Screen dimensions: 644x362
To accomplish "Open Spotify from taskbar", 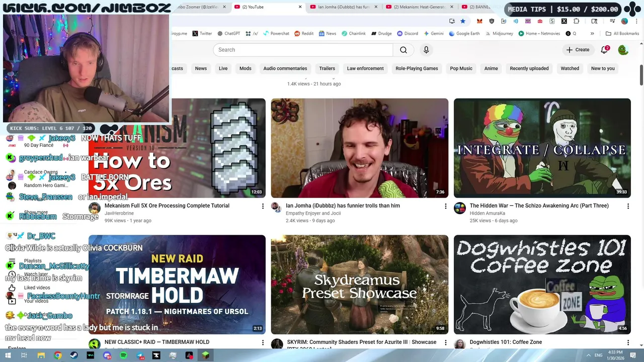I will click(x=124, y=355).
